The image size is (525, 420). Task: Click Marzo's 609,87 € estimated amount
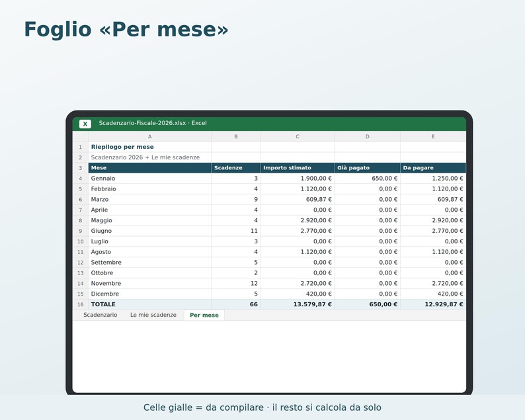click(298, 199)
